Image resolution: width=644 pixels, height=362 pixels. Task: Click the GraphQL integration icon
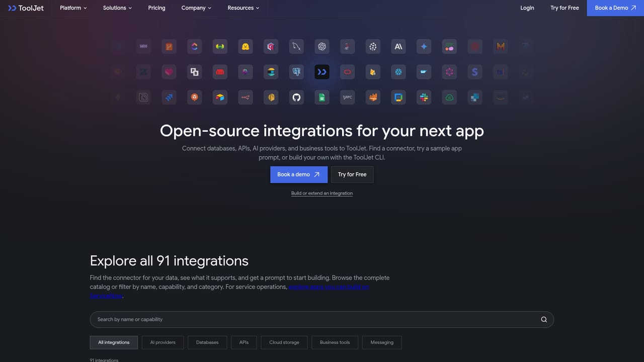tap(450, 72)
